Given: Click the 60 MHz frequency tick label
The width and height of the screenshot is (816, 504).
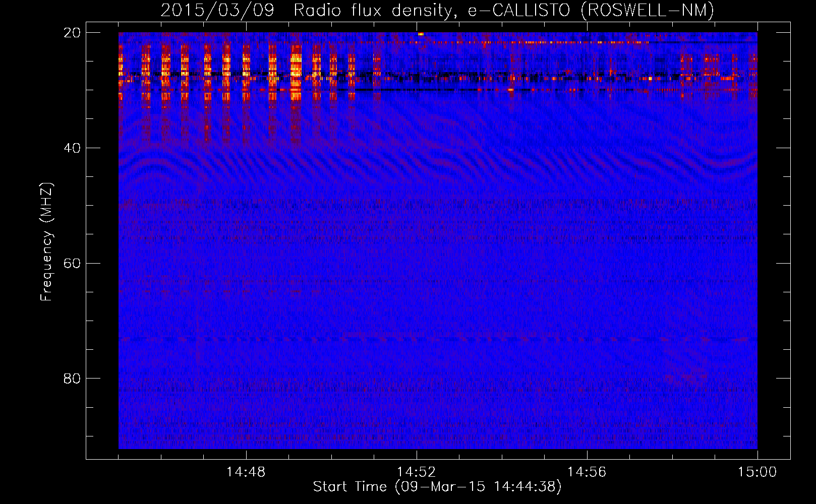Looking at the screenshot, I should point(72,264).
